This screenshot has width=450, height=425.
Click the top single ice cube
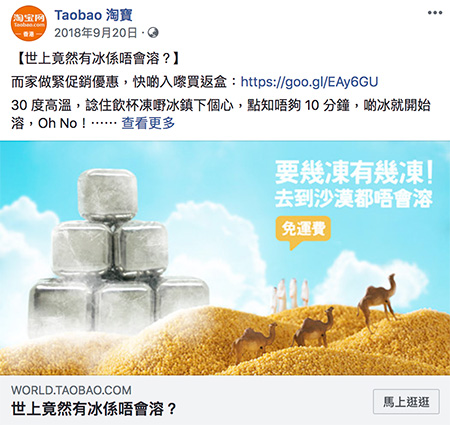[x=107, y=194]
